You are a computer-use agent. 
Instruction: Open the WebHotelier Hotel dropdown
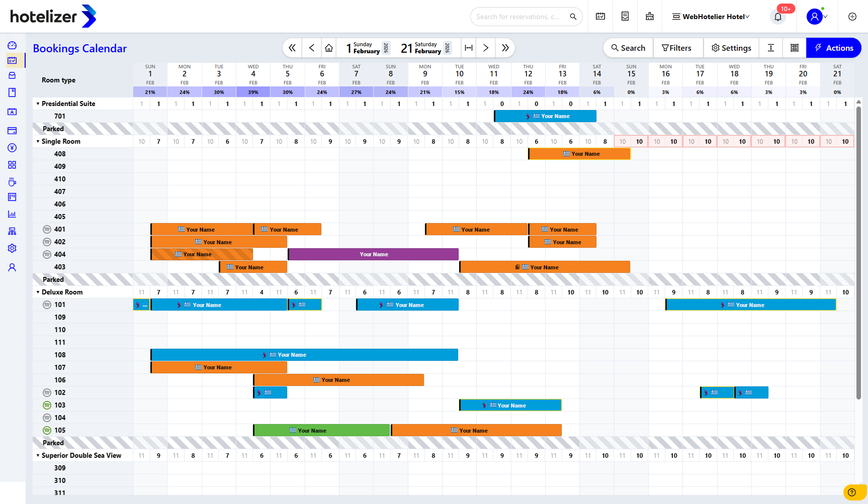711,17
